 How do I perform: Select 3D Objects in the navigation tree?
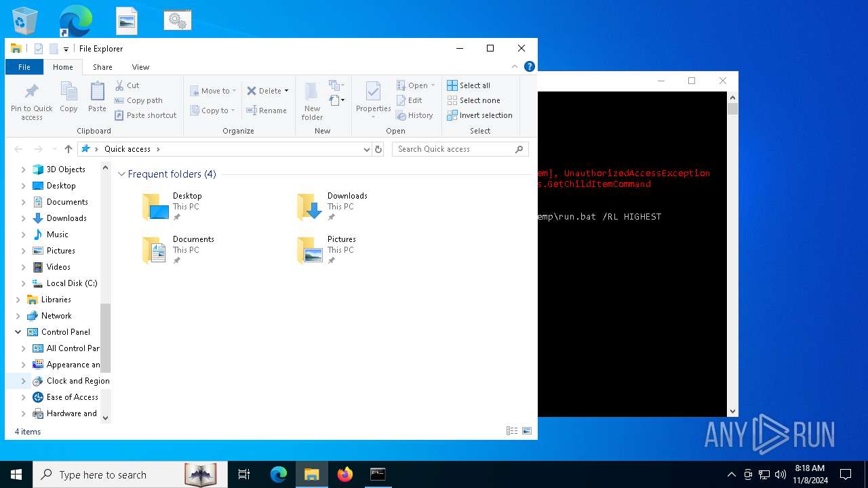tap(66, 169)
